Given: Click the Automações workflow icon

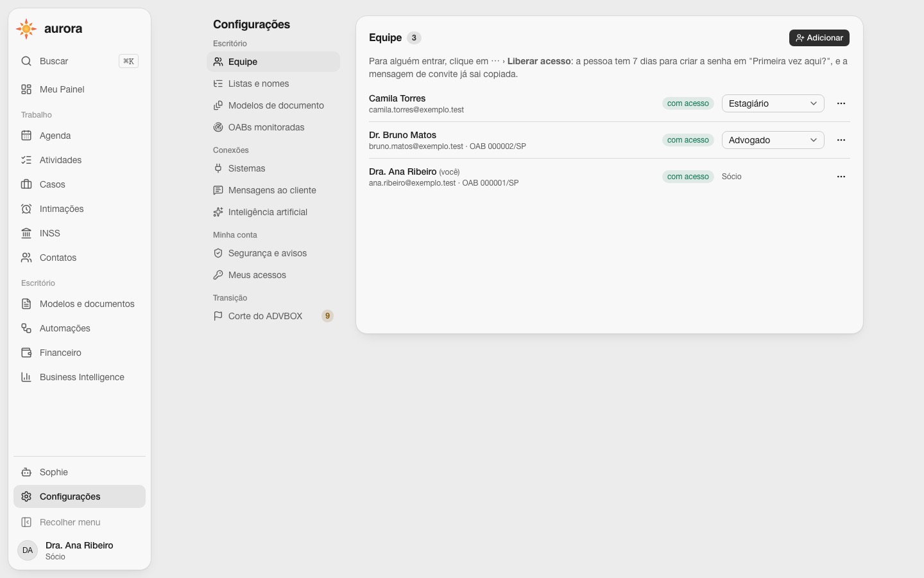Looking at the screenshot, I should (26, 328).
